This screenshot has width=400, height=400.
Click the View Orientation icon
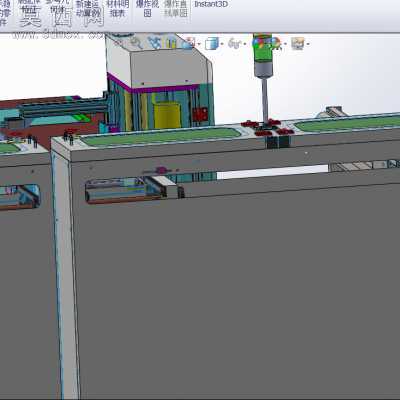(x=188, y=43)
